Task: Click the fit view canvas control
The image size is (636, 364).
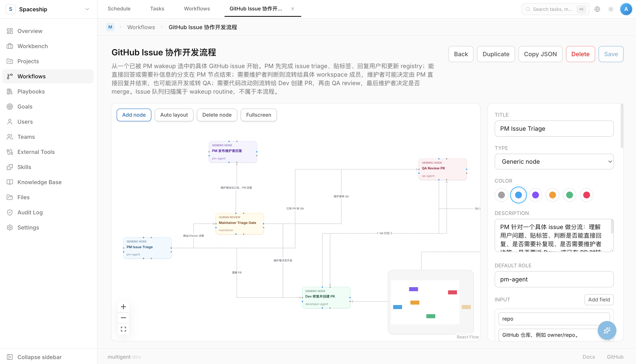Action: point(123,329)
